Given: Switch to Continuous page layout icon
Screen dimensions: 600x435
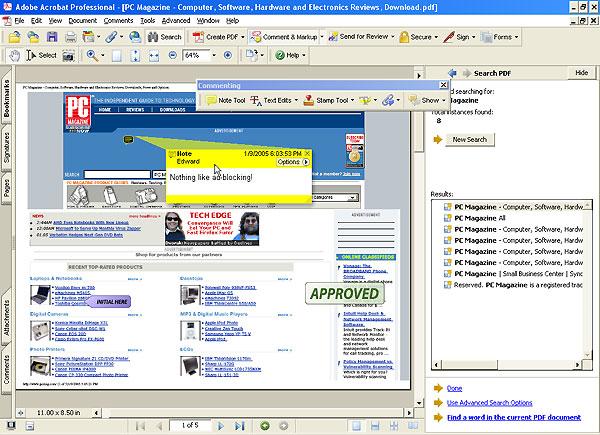Looking at the screenshot, I should click(x=375, y=426).
